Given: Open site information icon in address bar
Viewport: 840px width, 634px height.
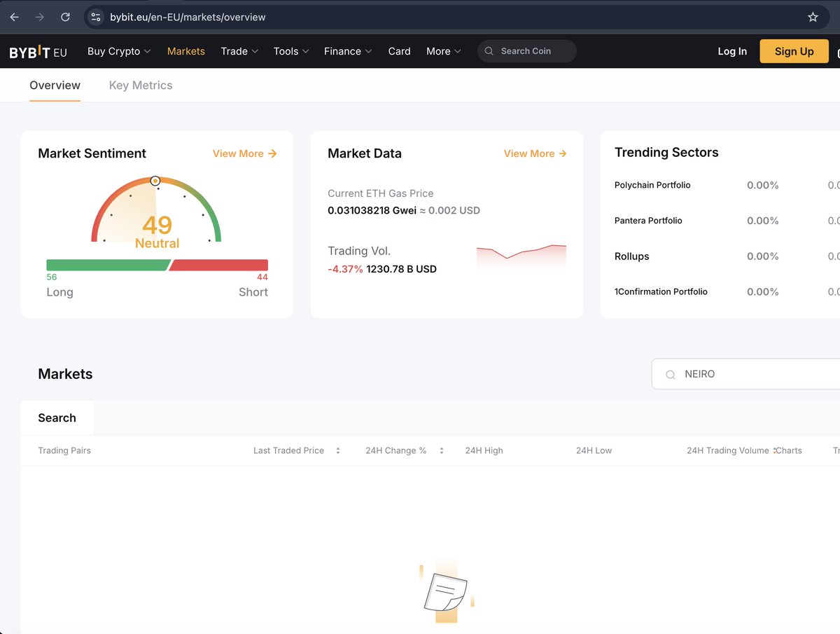Looking at the screenshot, I should (x=97, y=17).
